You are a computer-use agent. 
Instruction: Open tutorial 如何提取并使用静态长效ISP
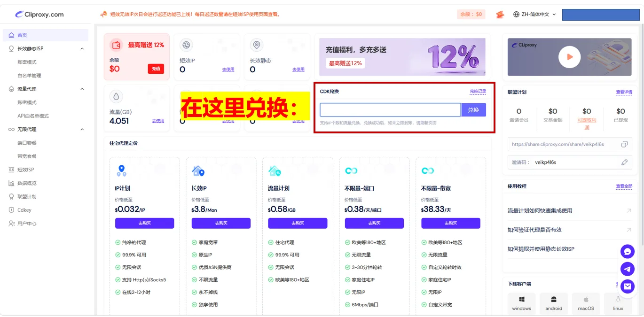point(541,249)
